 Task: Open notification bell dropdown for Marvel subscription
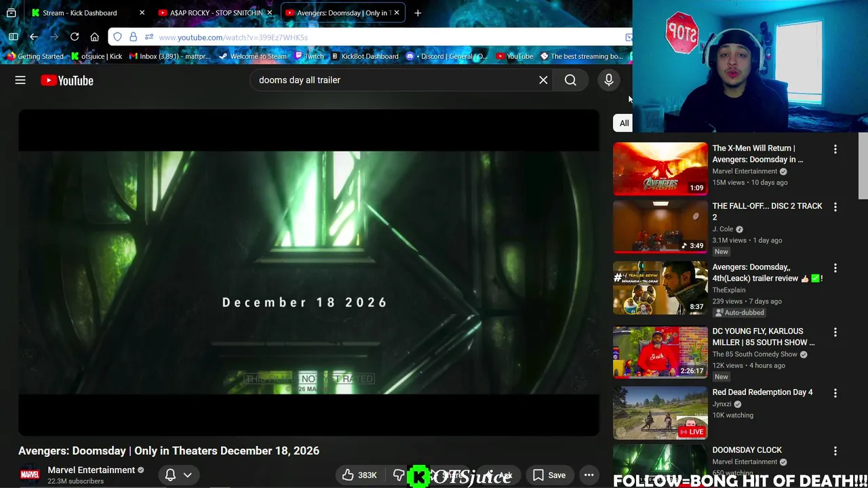coord(178,475)
